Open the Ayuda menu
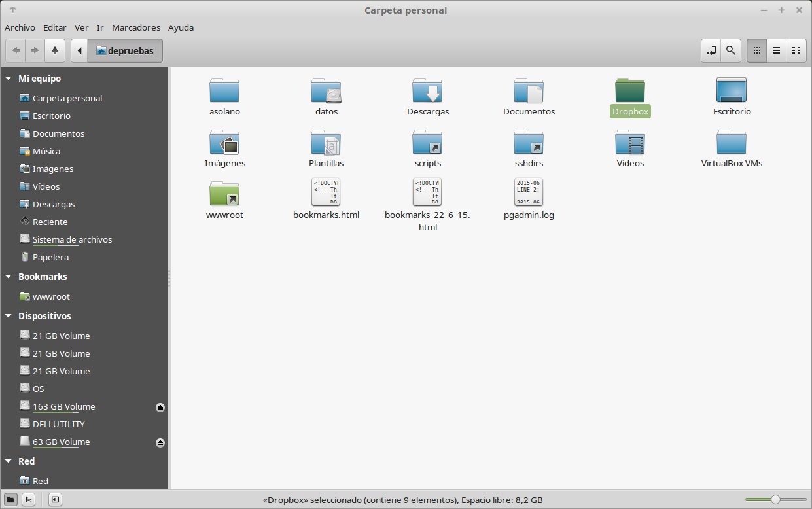 pyautogui.click(x=181, y=27)
